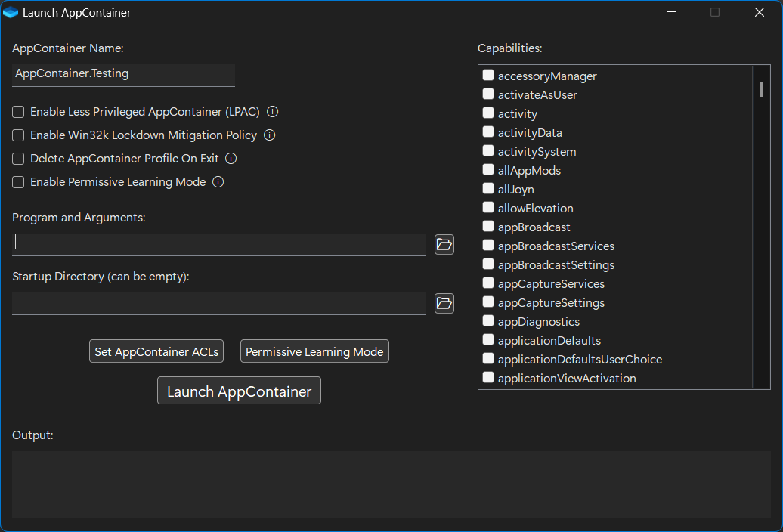Enable the allowElevation capability
The width and height of the screenshot is (783, 532).
point(488,208)
